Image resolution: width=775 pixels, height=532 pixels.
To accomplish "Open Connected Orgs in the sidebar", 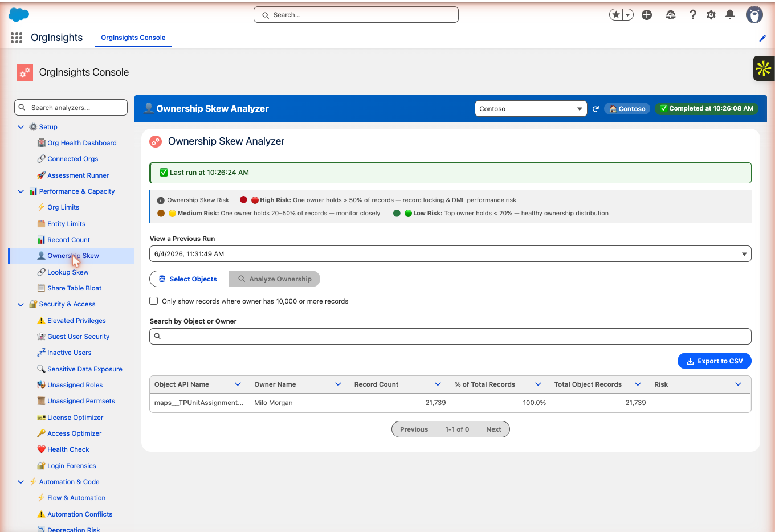I will click(72, 159).
